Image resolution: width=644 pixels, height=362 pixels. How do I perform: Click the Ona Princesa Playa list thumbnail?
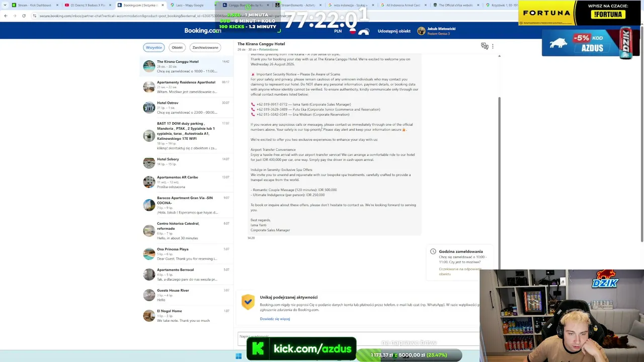pos(149,254)
